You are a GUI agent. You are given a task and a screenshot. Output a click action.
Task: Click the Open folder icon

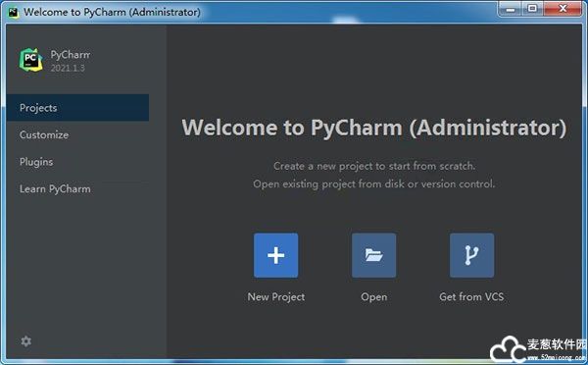point(374,255)
